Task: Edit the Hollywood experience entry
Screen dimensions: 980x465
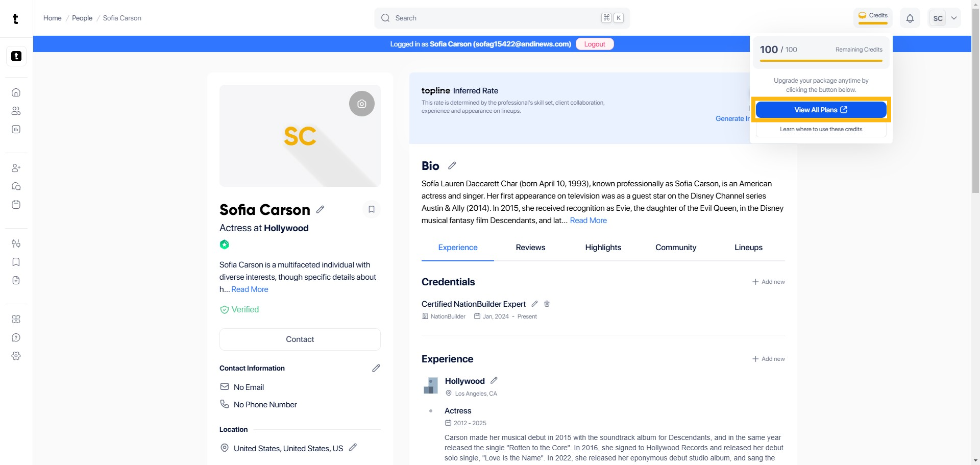Action: [494, 380]
